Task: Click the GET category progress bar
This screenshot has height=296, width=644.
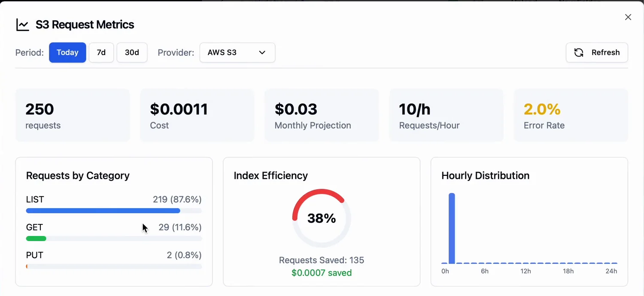Action: [114, 239]
